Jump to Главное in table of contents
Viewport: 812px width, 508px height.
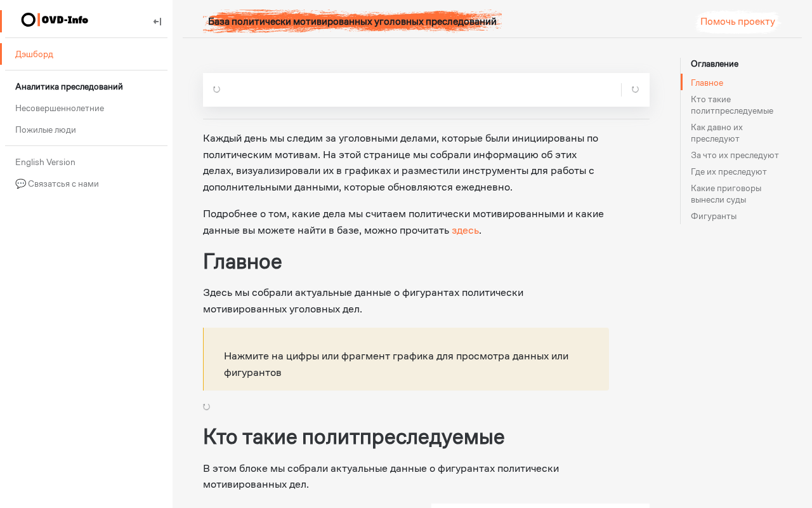(707, 83)
